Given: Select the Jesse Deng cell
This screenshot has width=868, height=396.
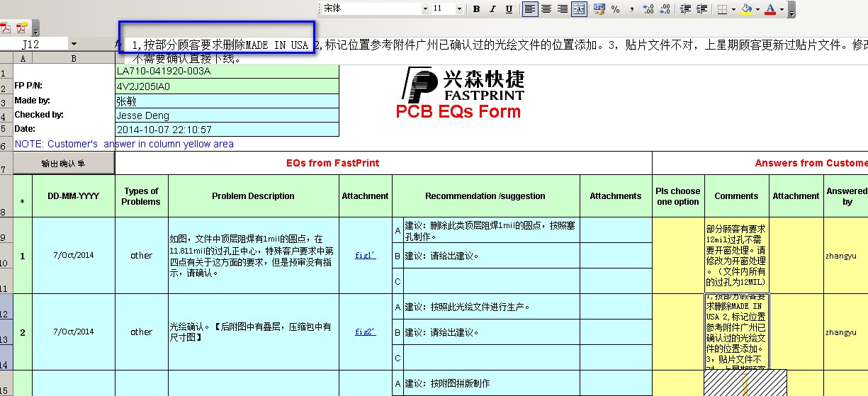Looking at the screenshot, I should (x=227, y=115).
